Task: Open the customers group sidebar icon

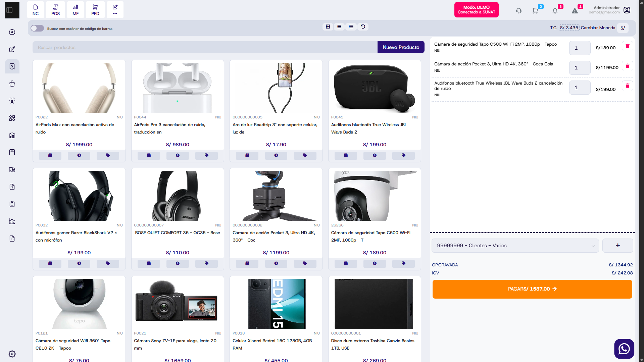Action: (x=12, y=101)
